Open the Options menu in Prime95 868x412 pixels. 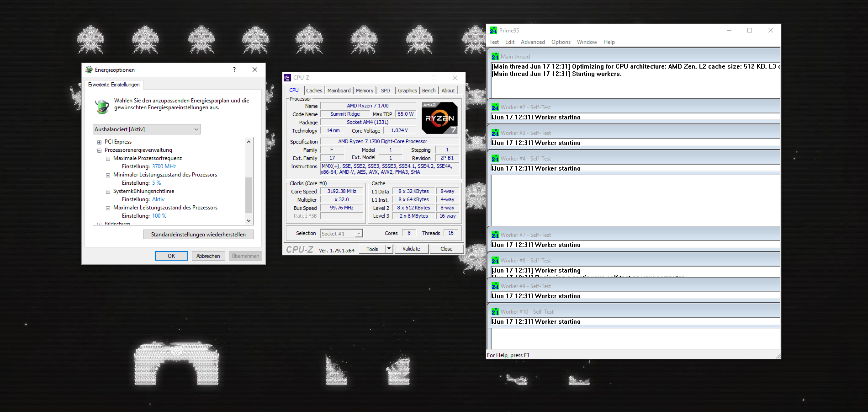[561, 42]
